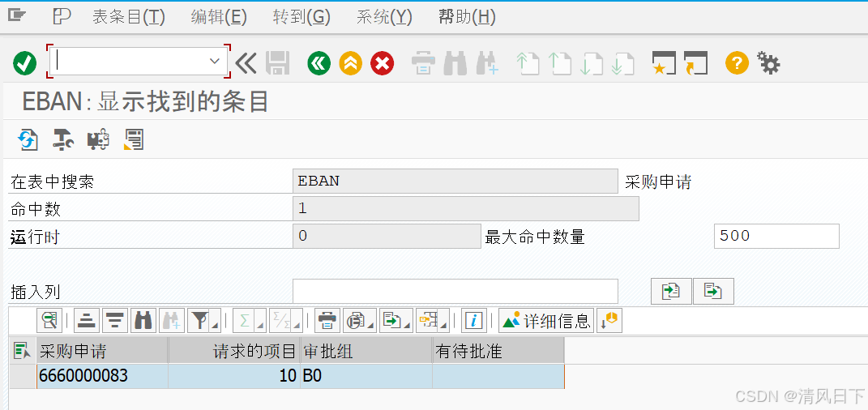The image size is (868, 410).
Task: Click the 最大命中数量 field showing 500
Action: tap(776, 237)
